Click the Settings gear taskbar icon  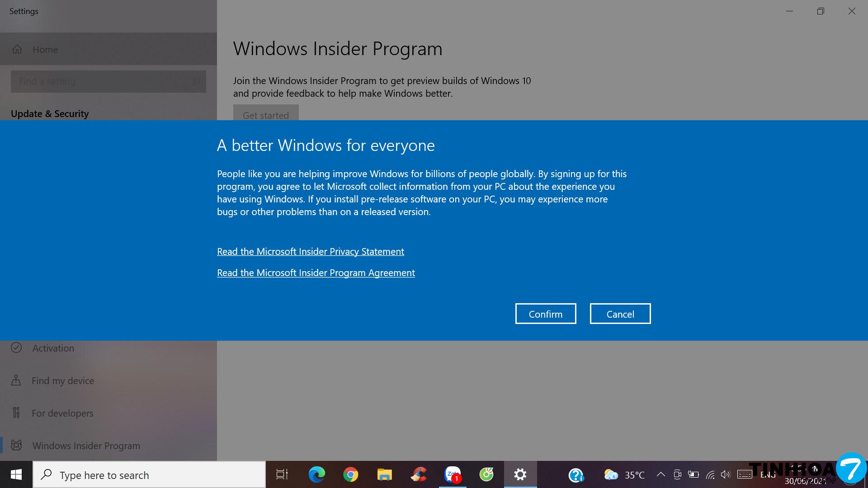520,474
